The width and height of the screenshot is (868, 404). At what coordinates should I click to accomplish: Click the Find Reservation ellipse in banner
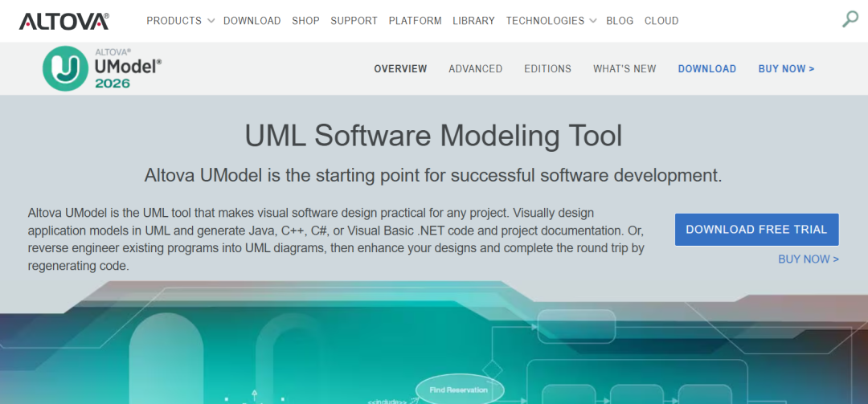[x=458, y=390]
